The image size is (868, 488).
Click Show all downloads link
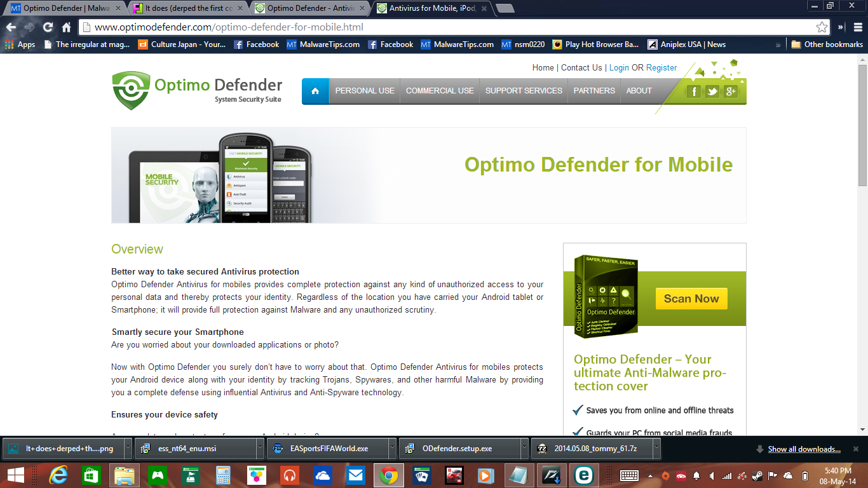(804, 449)
